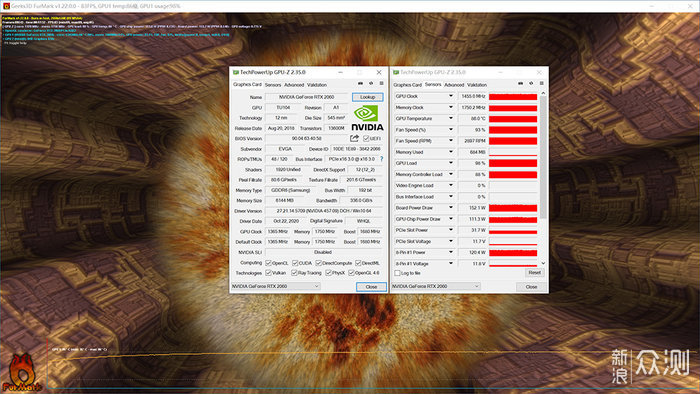Switch to the Advanced tab in left window
The image size is (700, 394).
(294, 85)
